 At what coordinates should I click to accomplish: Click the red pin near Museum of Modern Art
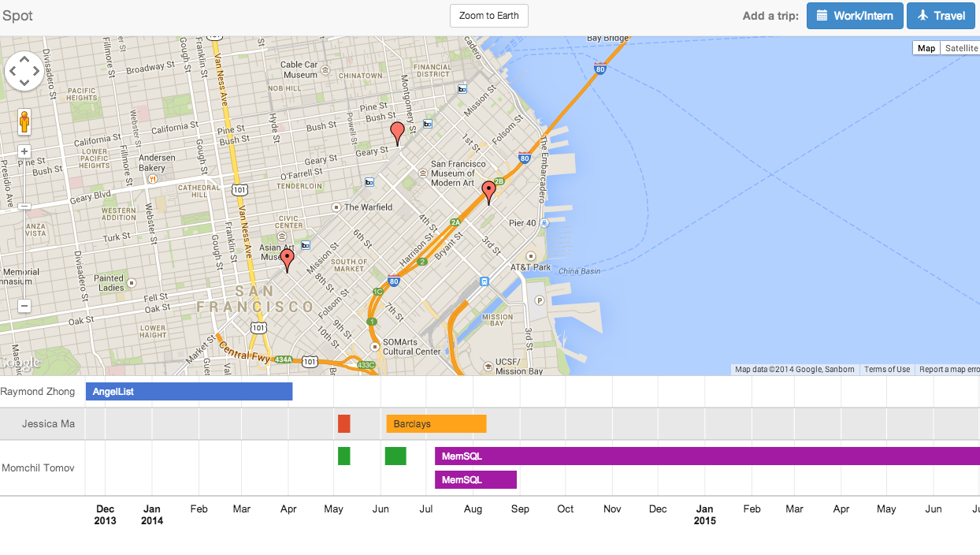[488, 192]
